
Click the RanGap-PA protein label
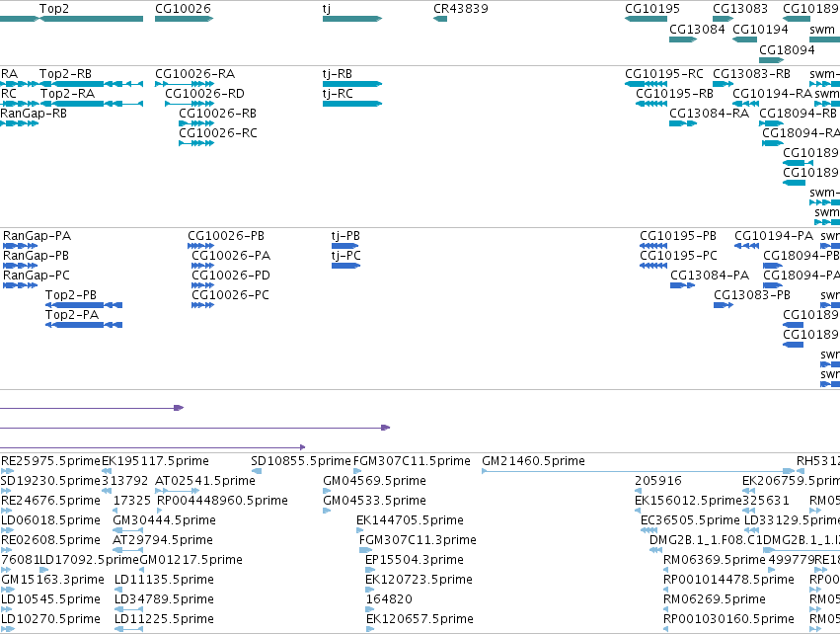pos(37,236)
